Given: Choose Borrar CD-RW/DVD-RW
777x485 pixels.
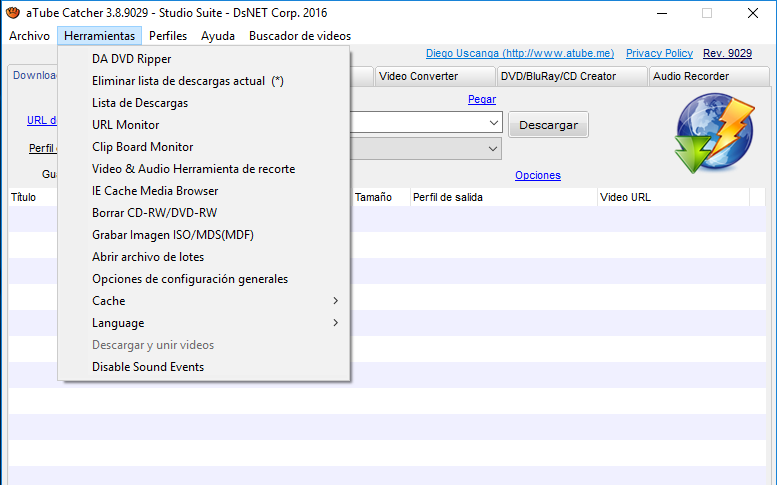Looking at the screenshot, I should pos(204,213).
